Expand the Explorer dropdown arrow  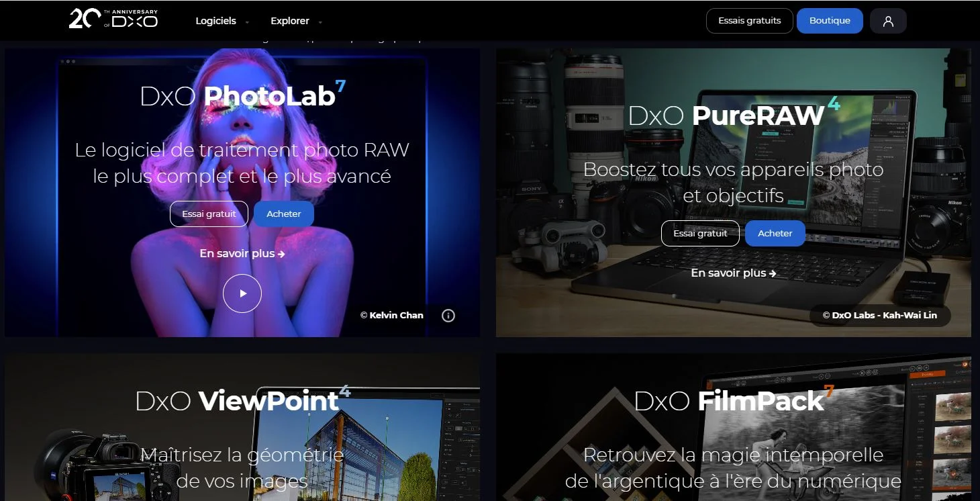pos(320,22)
